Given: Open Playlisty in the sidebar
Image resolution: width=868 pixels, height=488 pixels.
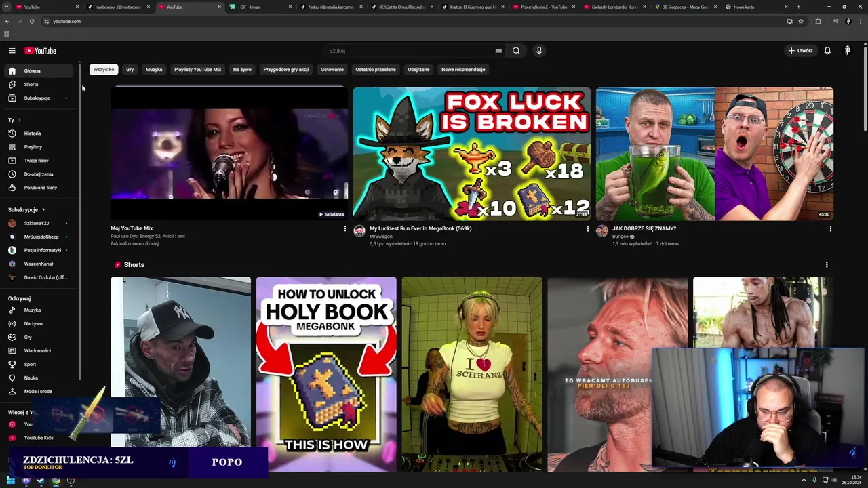Looking at the screenshot, I should (38, 147).
